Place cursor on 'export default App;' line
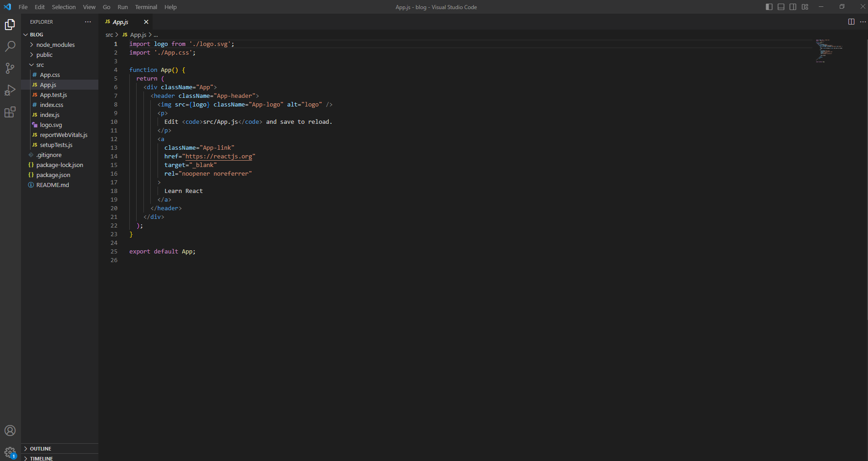Viewport: 868px width, 461px height. tap(162, 251)
